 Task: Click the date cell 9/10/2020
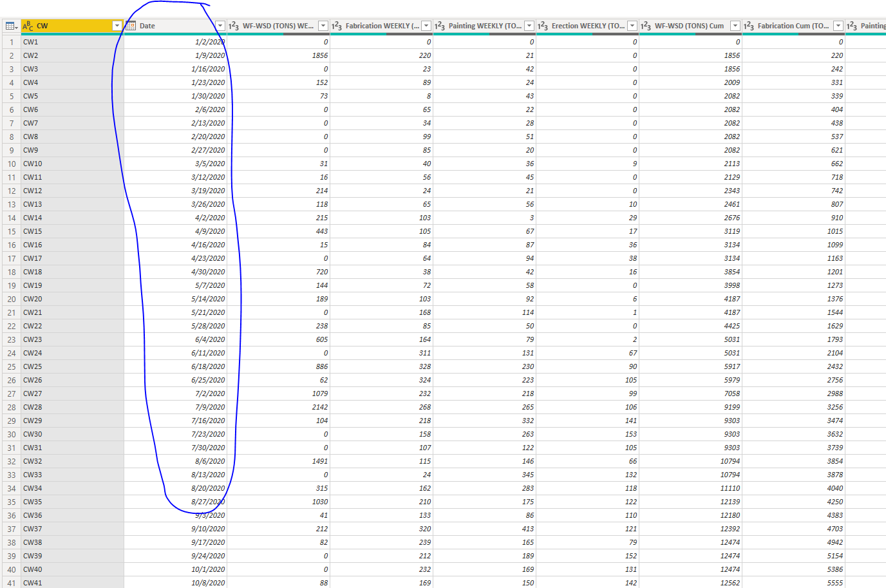(x=175, y=529)
